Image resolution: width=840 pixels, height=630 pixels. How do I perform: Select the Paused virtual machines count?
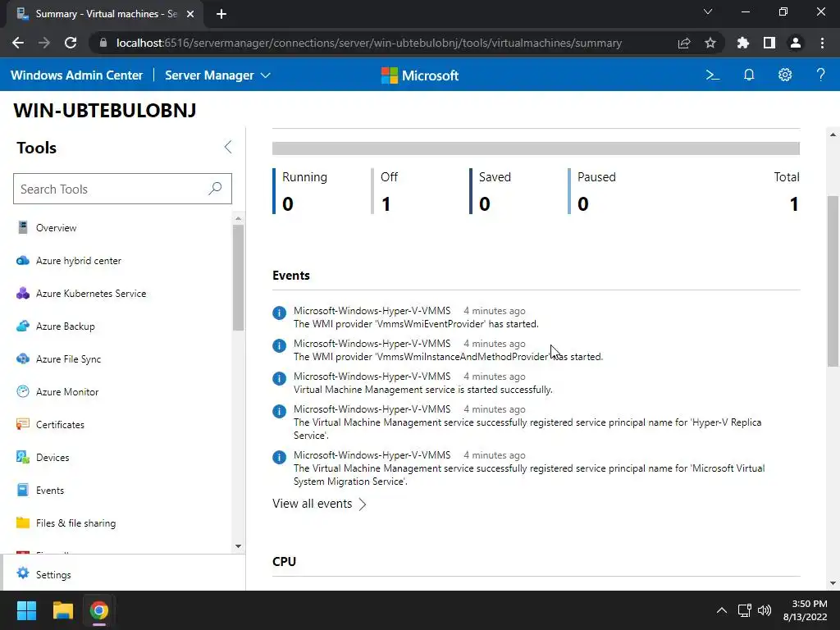[x=583, y=204]
